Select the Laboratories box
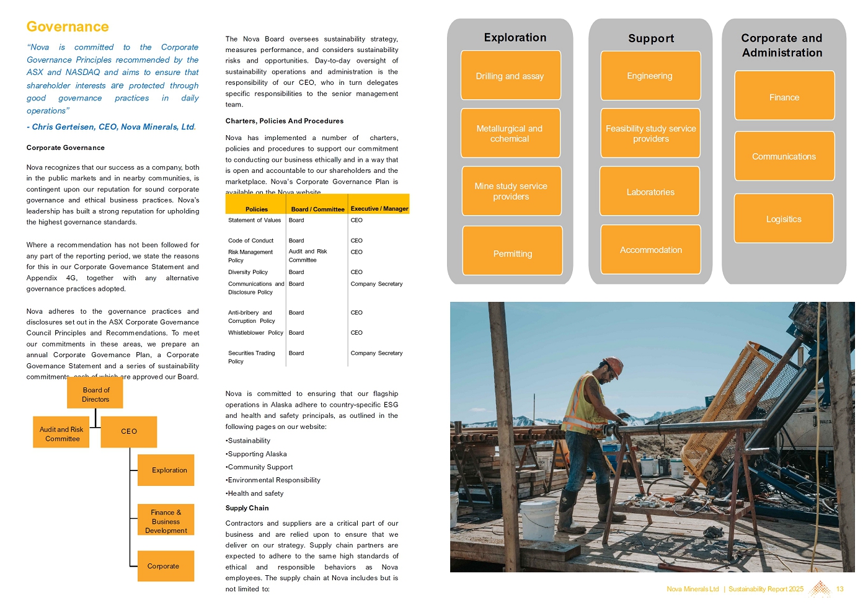Viewport: 868px width, 613px height. tap(650, 192)
